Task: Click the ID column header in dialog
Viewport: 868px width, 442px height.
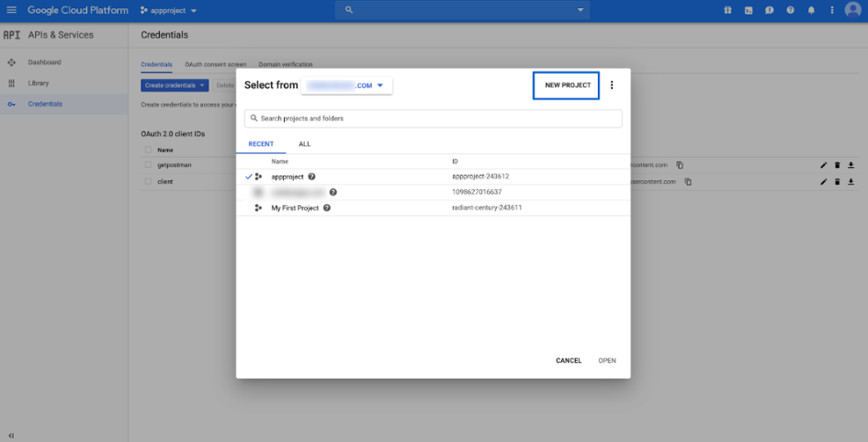Action: [x=455, y=162]
